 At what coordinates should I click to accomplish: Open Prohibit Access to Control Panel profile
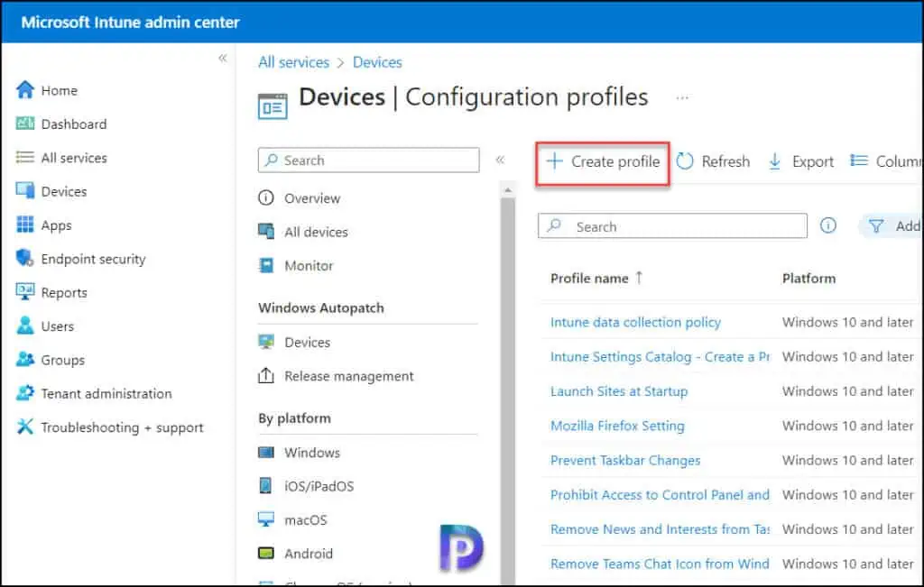(x=660, y=495)
